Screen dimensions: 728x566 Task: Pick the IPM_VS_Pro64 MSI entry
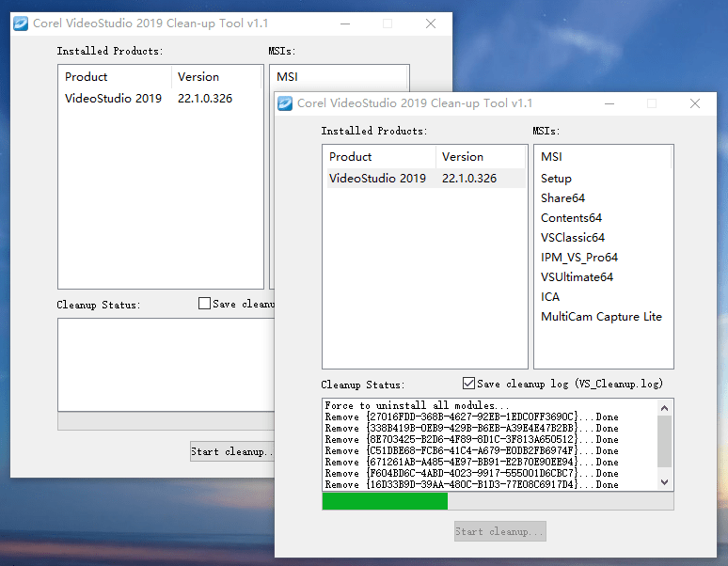tap(578, 258)
